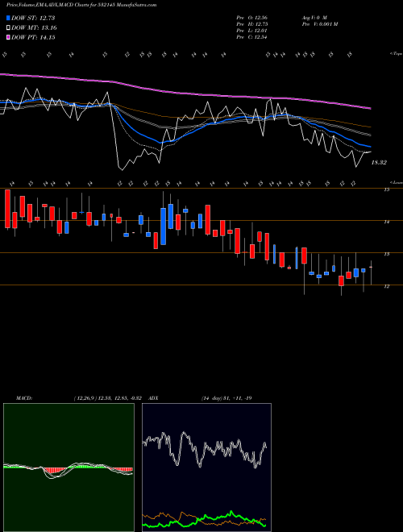Viewport: 403px width, 532px height.
Task: Click the 12 price axis label
Action: tap(386, 286)
